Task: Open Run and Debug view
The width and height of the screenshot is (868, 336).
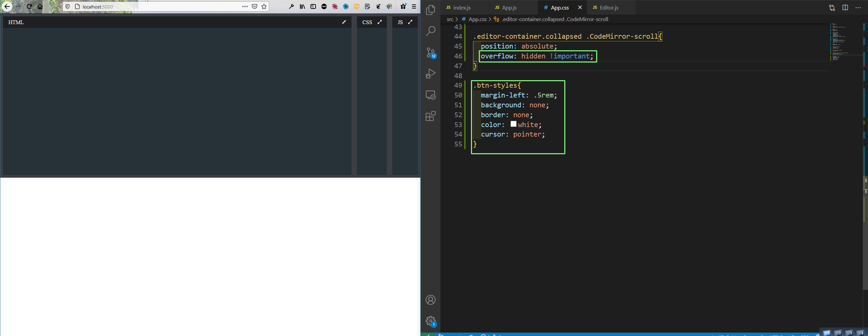Action: point(431,74)
